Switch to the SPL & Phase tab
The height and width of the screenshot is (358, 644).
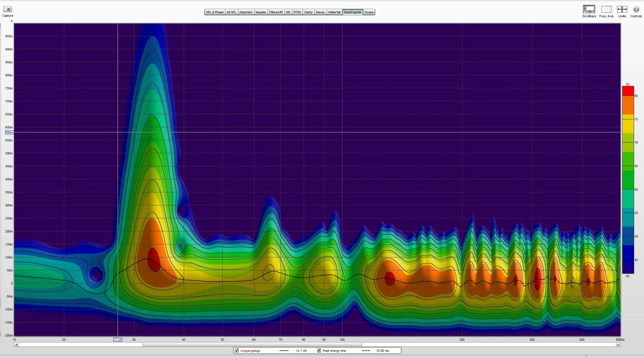tap(215, 12)
